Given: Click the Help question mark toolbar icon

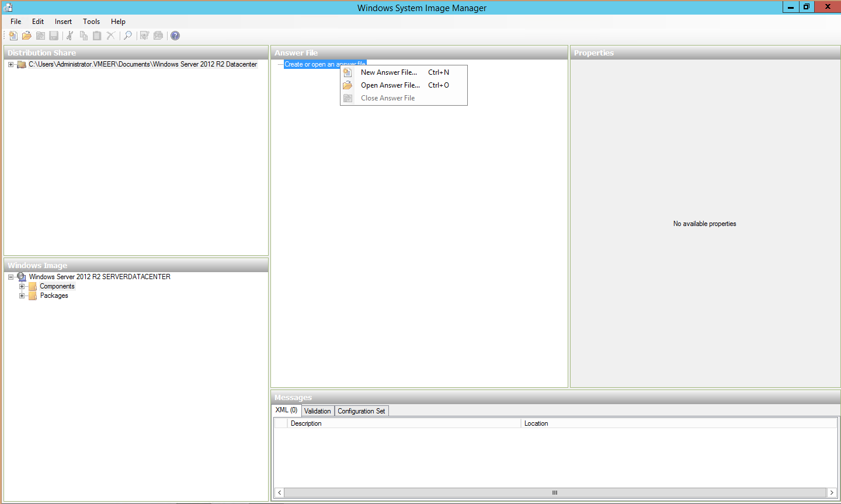Looking at the screenshot, I should pos(175,36).
